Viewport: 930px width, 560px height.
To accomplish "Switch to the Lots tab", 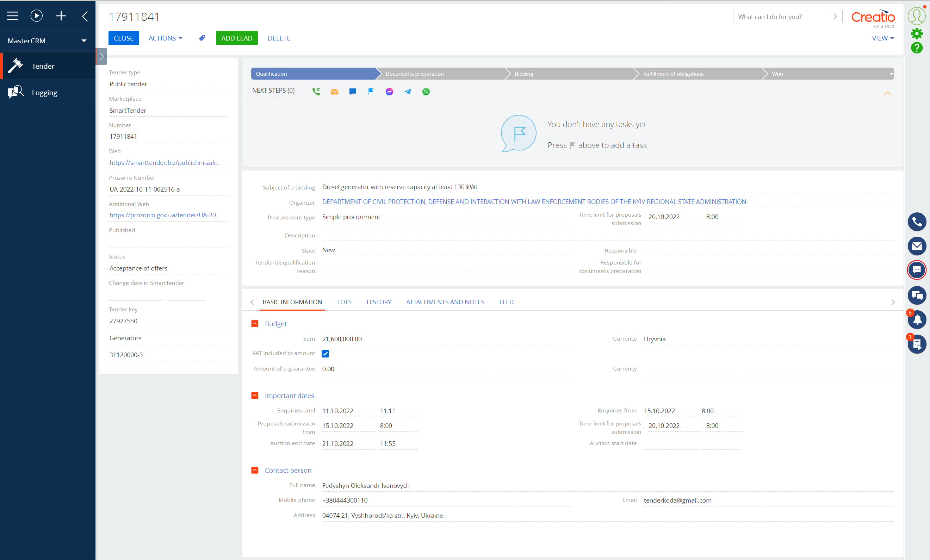I will pyautogui.click(x=344, y=302).
